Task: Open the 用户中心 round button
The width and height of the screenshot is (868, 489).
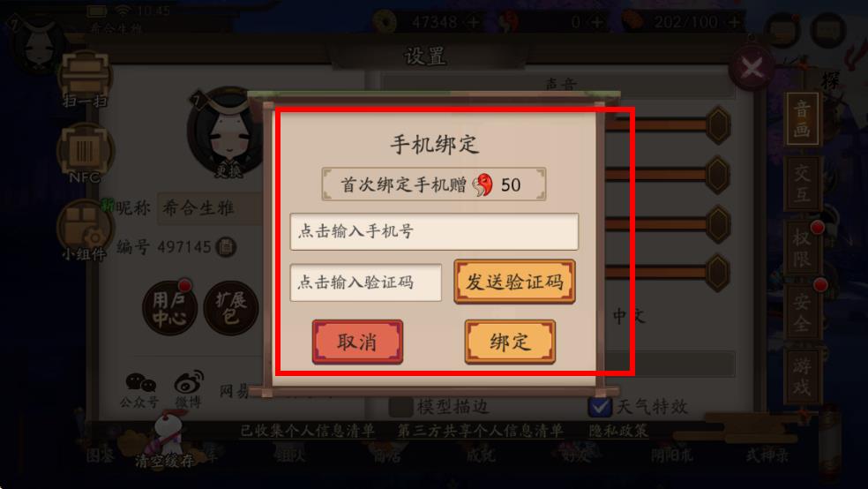Action: (x=168, y=308)
